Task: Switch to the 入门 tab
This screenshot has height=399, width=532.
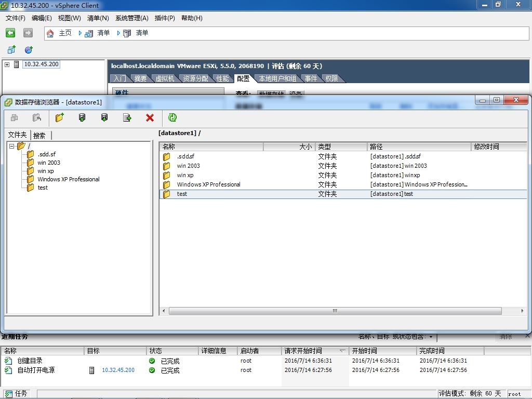Action: pyautogui.click(x=120, y=79)
